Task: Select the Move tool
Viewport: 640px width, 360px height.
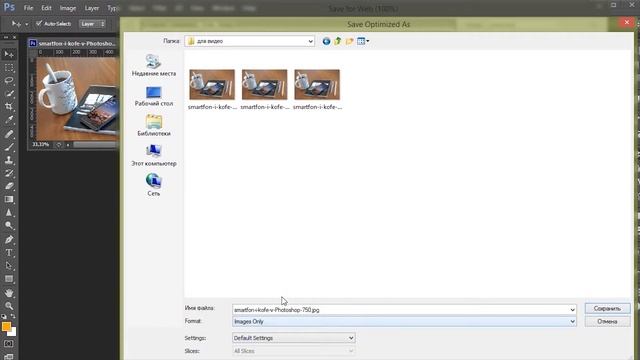Action: click(9, 54)
